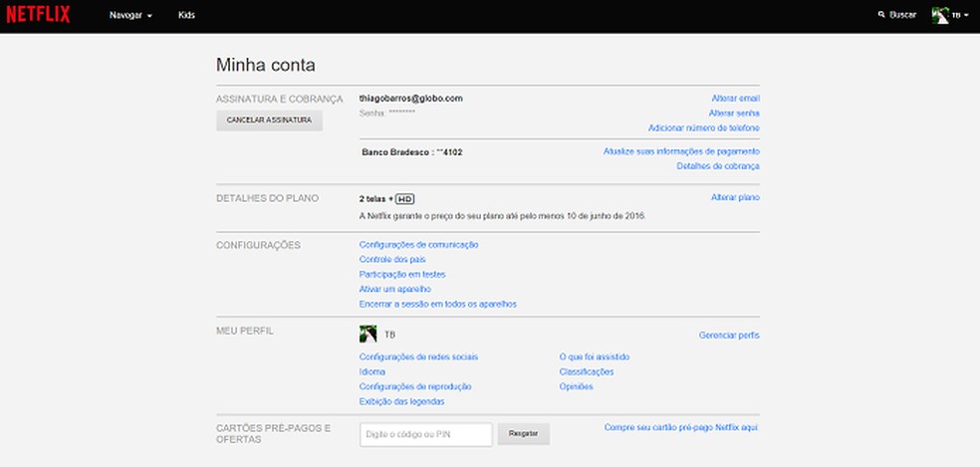This screenshot has width=980, height=467.
Task: Select Encerrar a sessão em todos os aparelhos
Action: coord(437,304)
